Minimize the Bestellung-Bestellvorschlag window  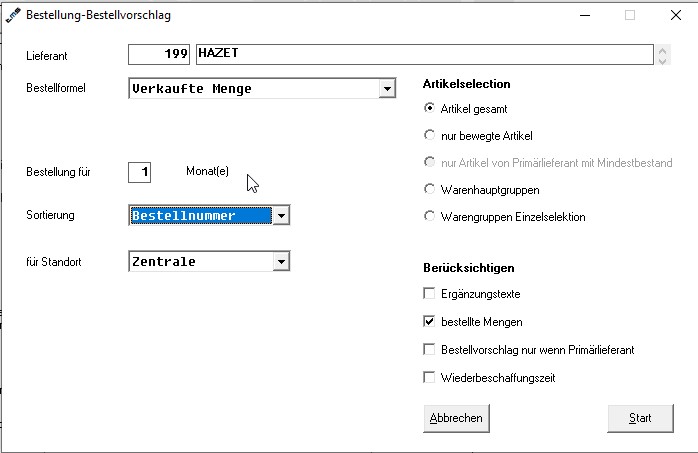(x=585, y=15)
